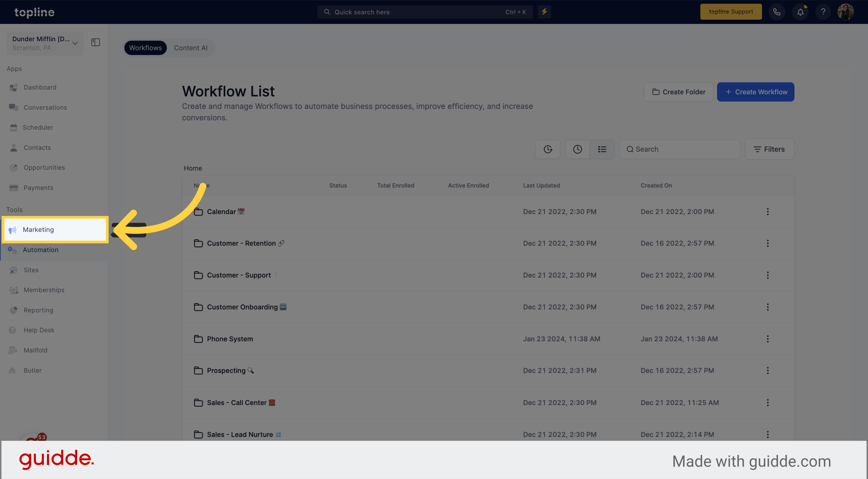Expand options for Sales - Call Center folder
This screenshot has width=868, height=479.
[768, 402]
